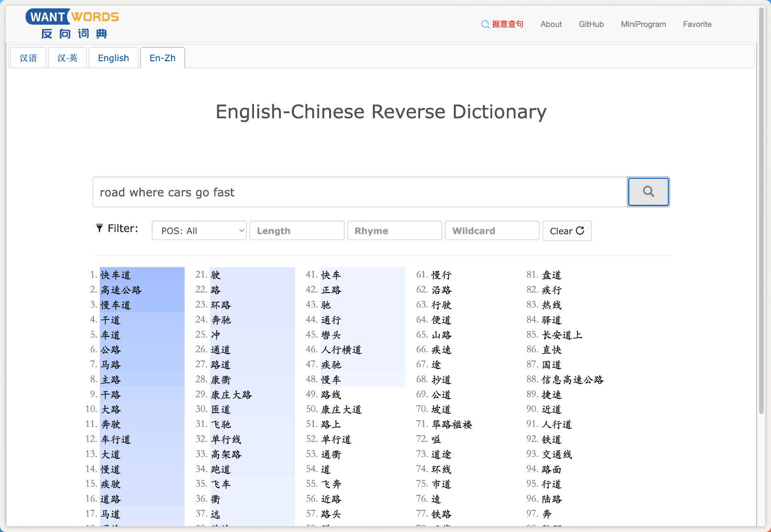The image size is (771, 532).
Task: Open the About page link
Action: click(x=551, y=24)
